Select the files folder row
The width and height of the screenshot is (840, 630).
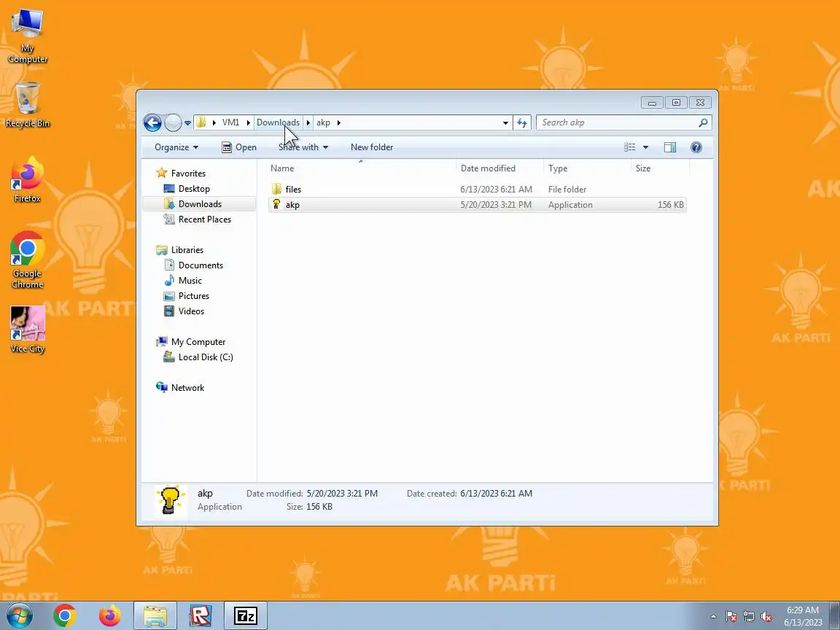tap(477, 189)
